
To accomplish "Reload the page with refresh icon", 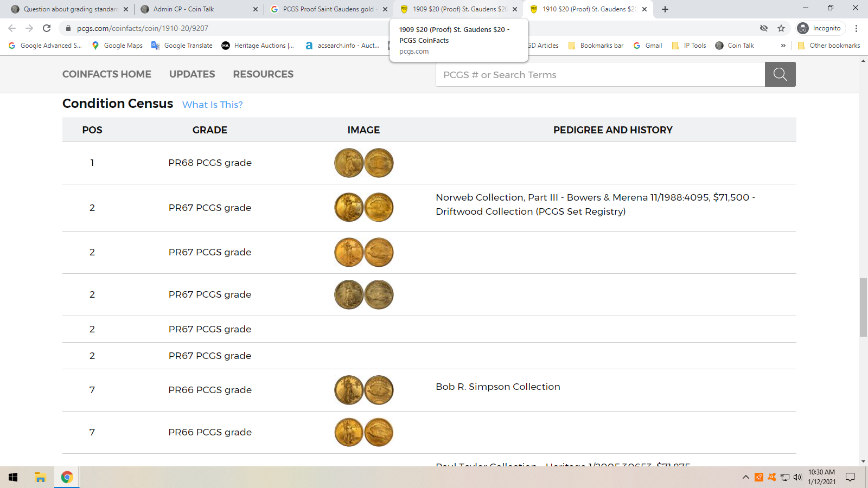I will [x=47, y=28].
